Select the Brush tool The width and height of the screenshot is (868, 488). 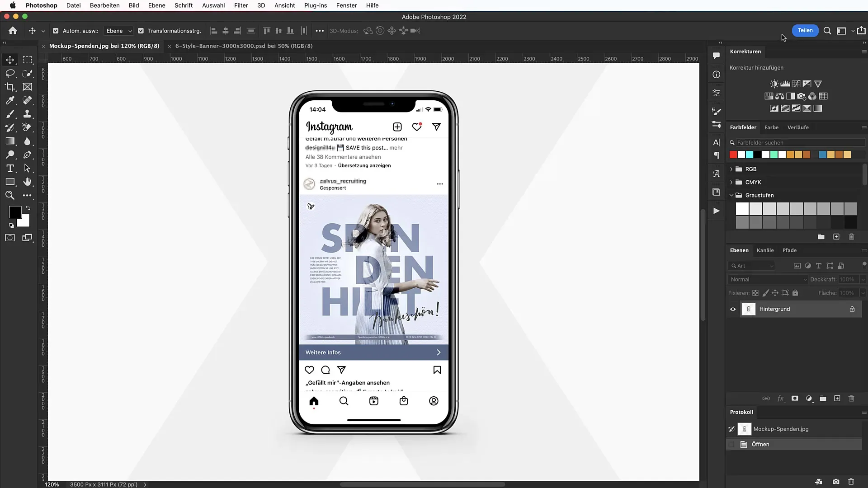pos(10,114)
